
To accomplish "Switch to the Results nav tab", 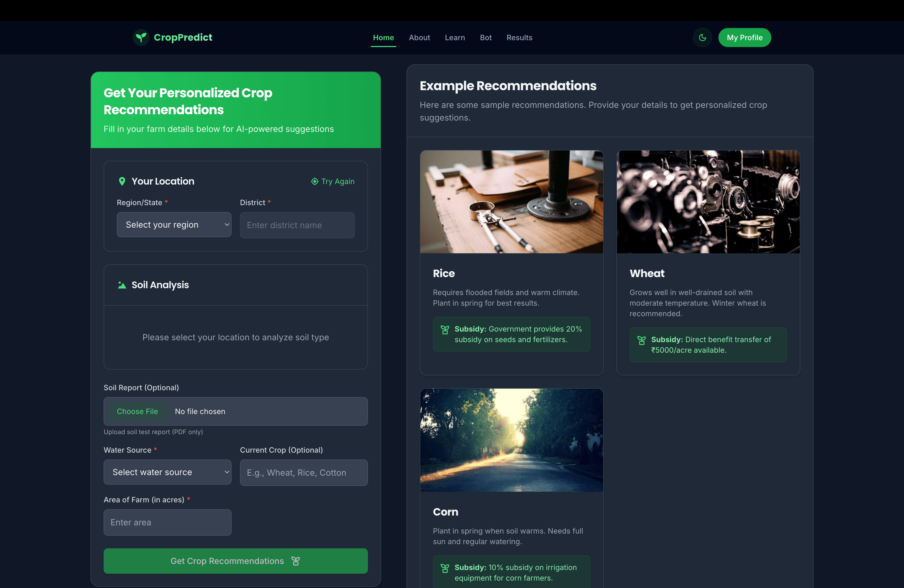I will pos(519,37).
